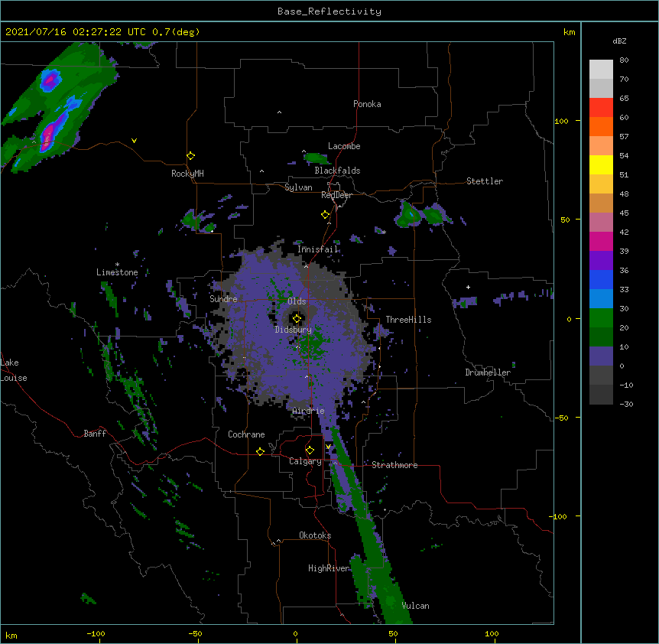Viewport: 659px width, 644px height.
Task: Click the Stettler label
Action: (485, 181)
